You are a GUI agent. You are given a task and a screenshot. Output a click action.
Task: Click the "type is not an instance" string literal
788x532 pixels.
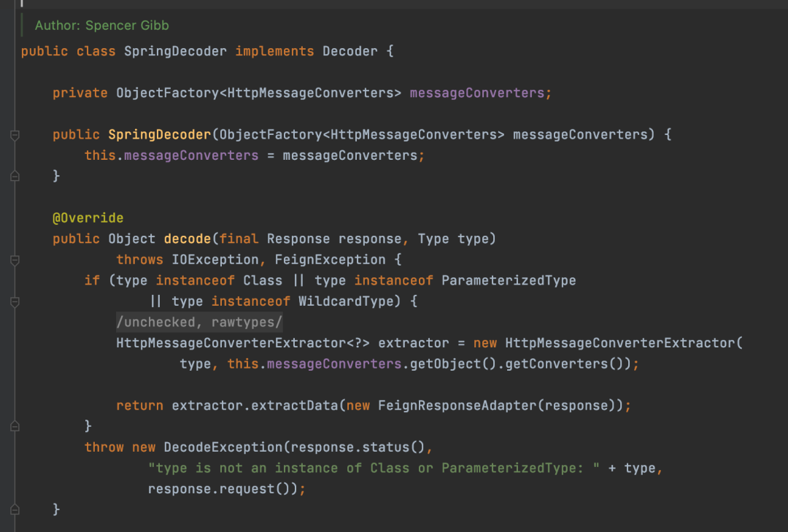coord(374,468)
